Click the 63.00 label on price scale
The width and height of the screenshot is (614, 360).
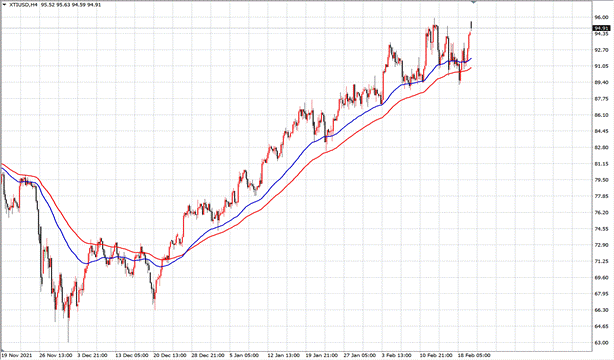coord(601,342)
